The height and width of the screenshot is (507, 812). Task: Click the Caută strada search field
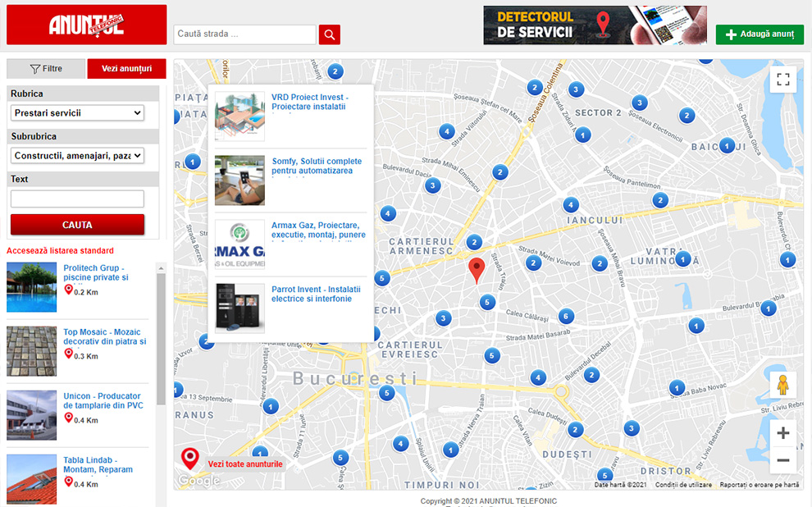click(244, 34)
